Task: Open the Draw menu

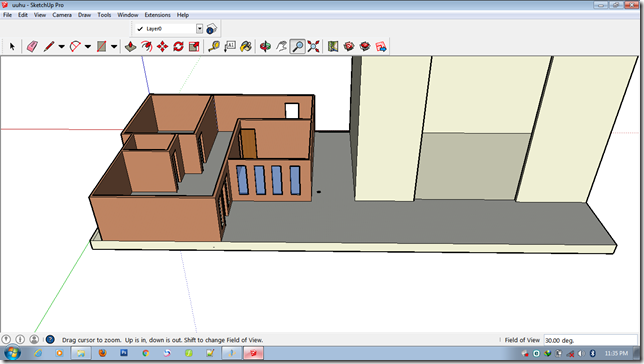Action: click(x=85, y=15)
